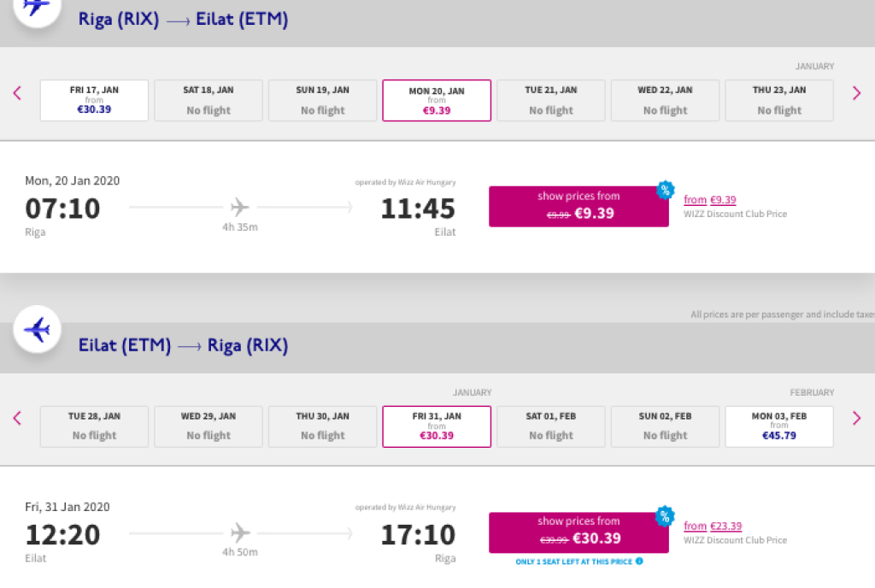Click discount percent badge on €30.39 button
The width and height of the screenshot is (875, 588).
tap(665, 515)
